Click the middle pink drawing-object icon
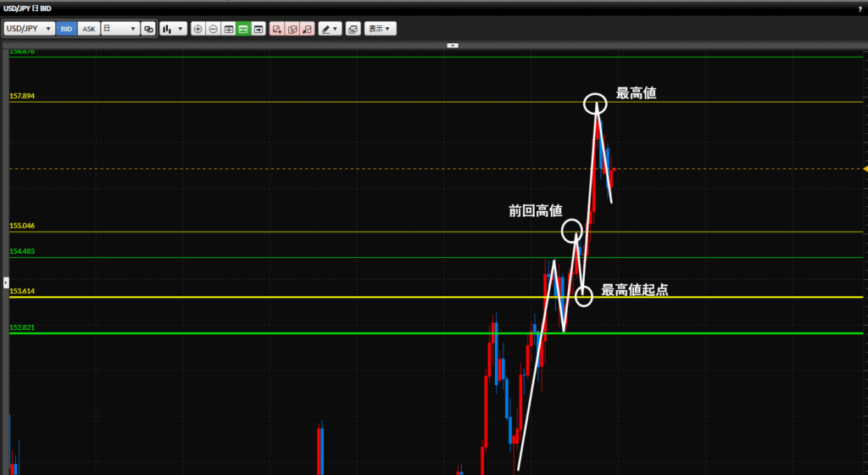 (x=292, y=29)
